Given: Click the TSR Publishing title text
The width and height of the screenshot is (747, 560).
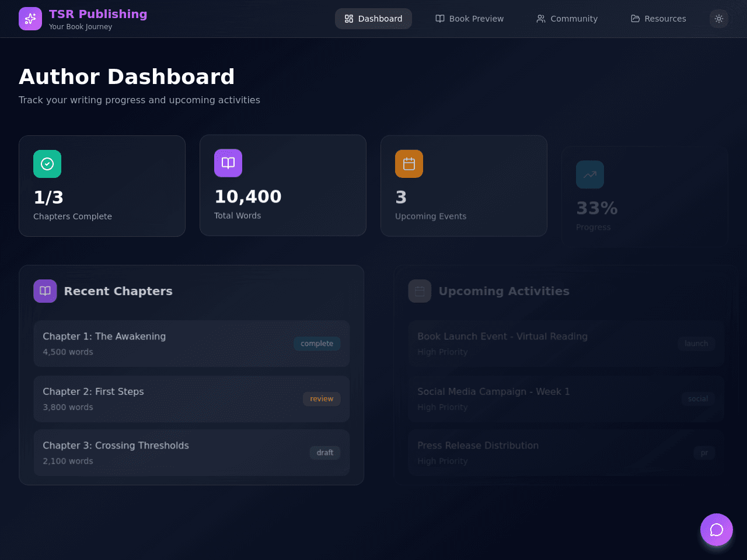Looking at the screenshot, I should coord(98,14).
